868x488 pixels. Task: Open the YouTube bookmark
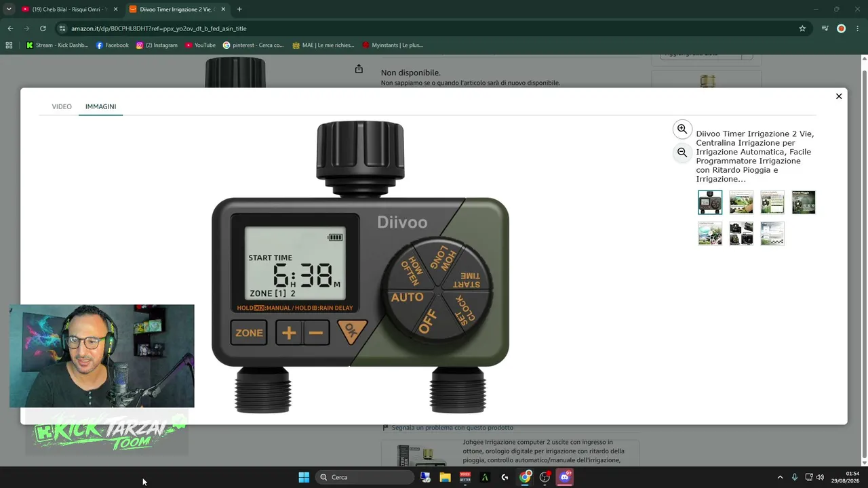[200, 45]
